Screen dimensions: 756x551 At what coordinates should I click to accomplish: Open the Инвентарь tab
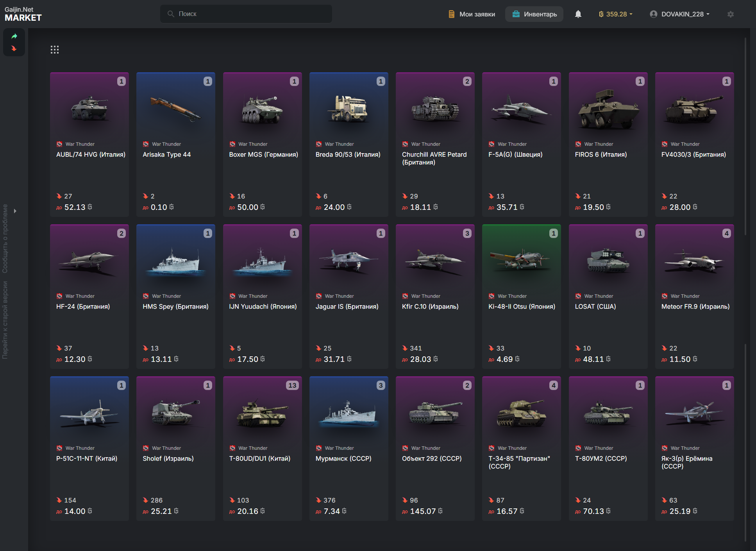click(x=534, y=14)
